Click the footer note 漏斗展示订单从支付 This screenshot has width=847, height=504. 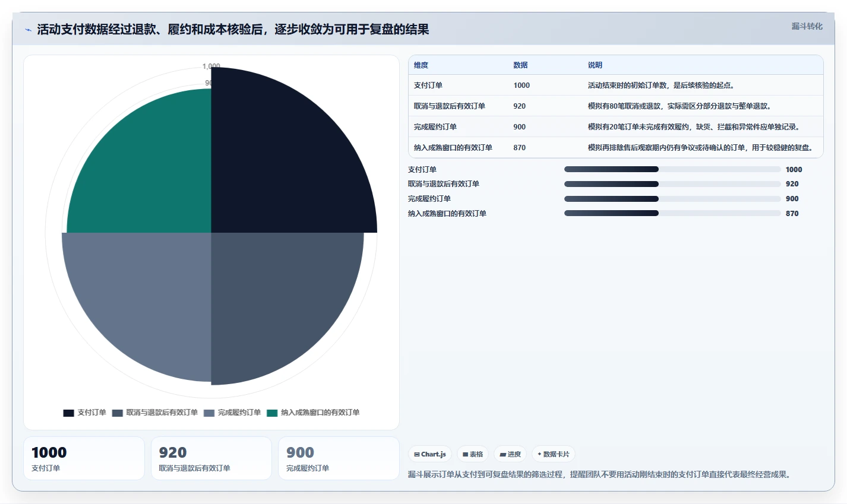pos(601,475)
